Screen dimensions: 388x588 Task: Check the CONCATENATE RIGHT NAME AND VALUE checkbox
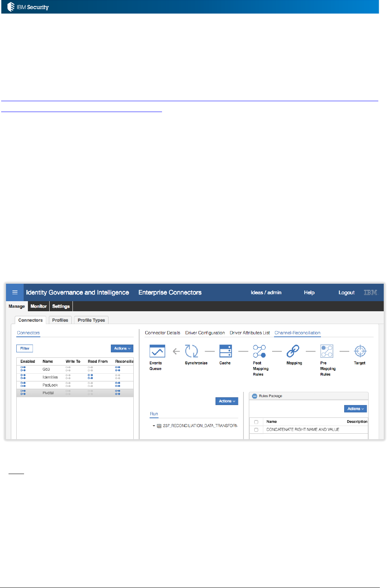[256, 429]
